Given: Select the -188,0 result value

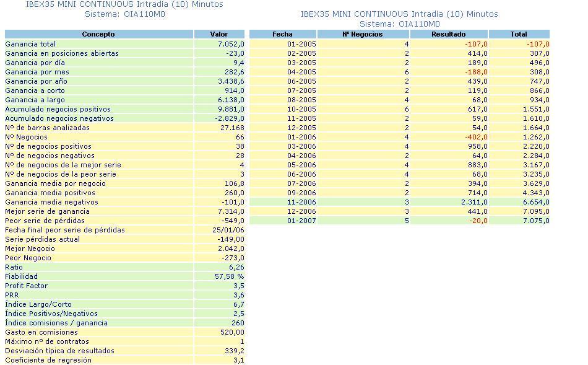Looking at the screenshot, I should pos(476,72).
